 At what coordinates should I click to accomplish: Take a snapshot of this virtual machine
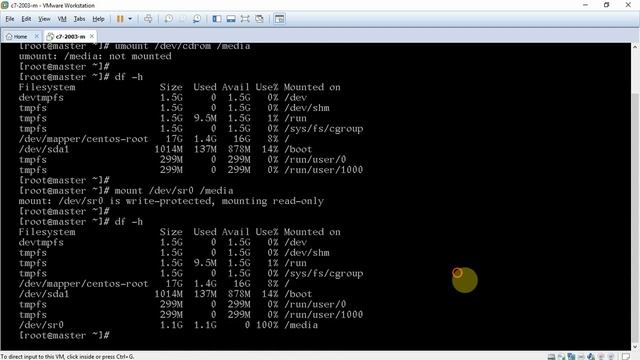[168, 19]
